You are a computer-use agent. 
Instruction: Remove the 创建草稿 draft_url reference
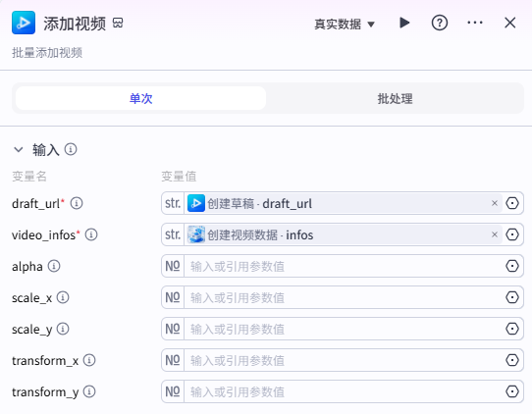495,203
